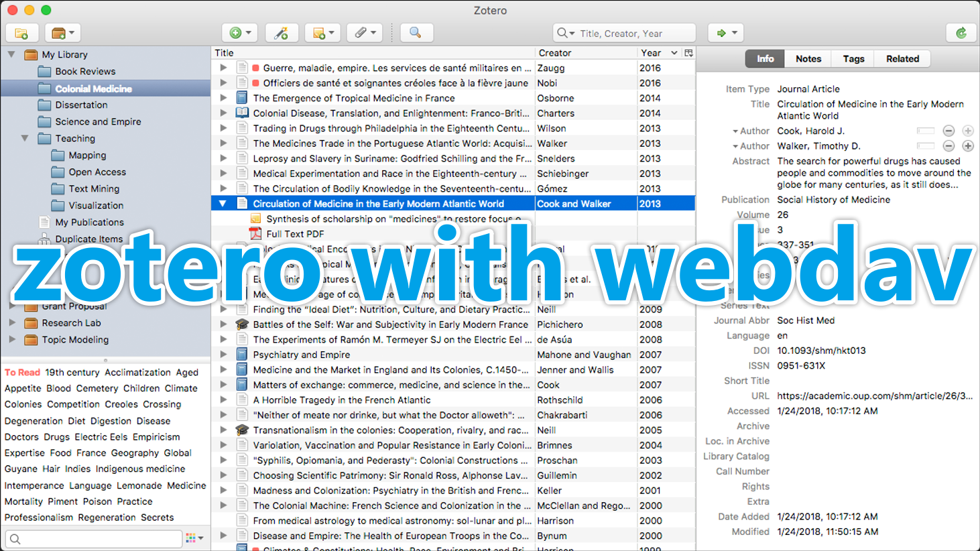
Task: Sort items by the Title column header
Action: [x=373, y=53]
